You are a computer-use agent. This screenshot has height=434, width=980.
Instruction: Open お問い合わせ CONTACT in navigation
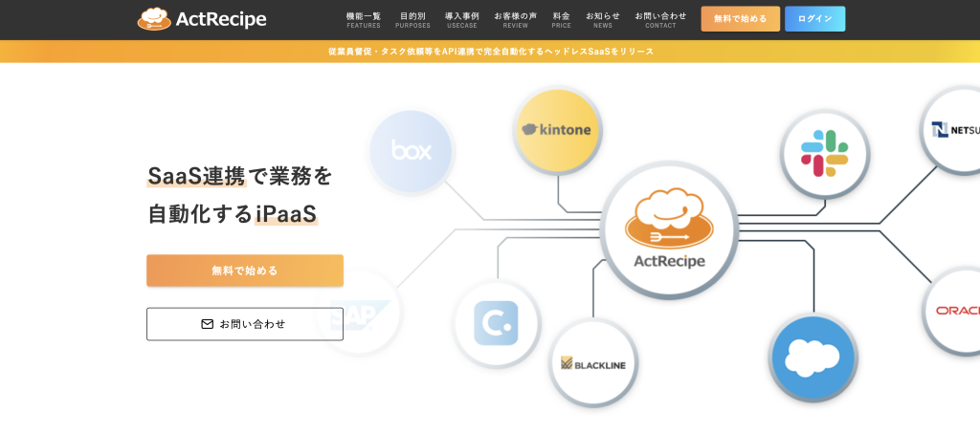pyautogui.click(x=660, y=19)
